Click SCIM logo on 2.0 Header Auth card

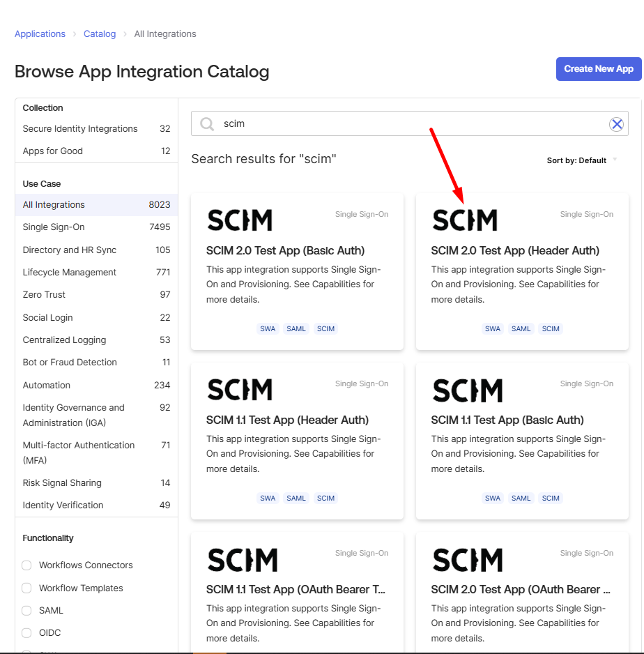tap(465, 220)
